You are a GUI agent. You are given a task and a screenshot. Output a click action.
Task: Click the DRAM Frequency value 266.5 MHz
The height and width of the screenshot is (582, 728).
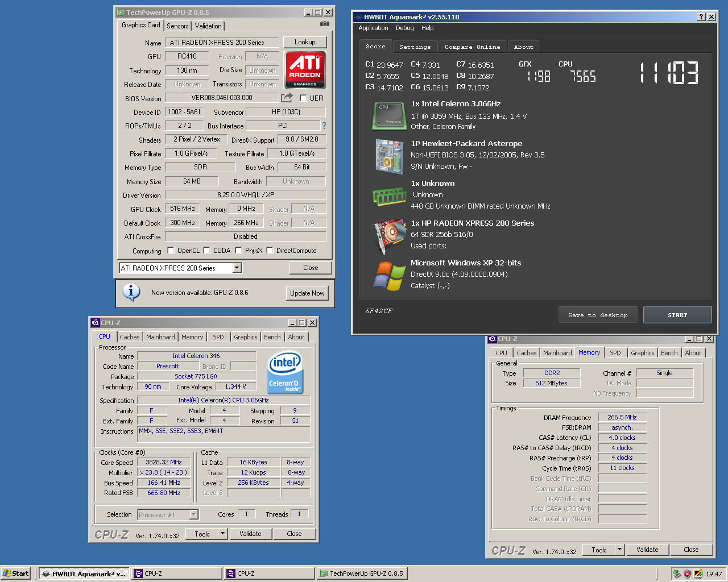click(x=622, y=417)
